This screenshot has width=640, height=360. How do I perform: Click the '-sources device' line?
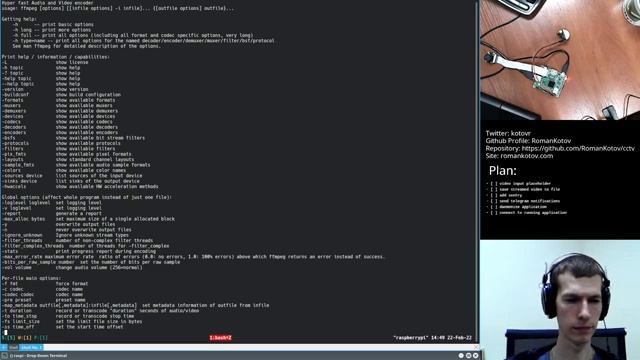(72, 176)
